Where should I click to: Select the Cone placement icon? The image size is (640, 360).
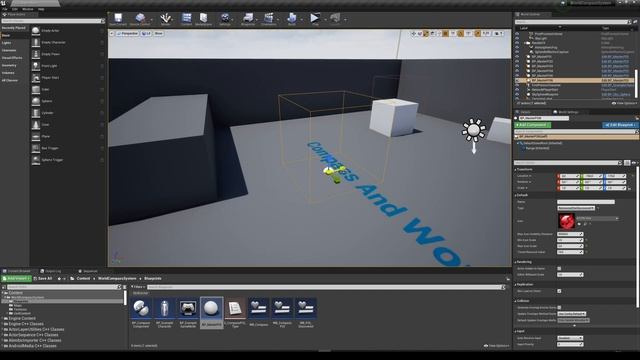coord(36,125)
